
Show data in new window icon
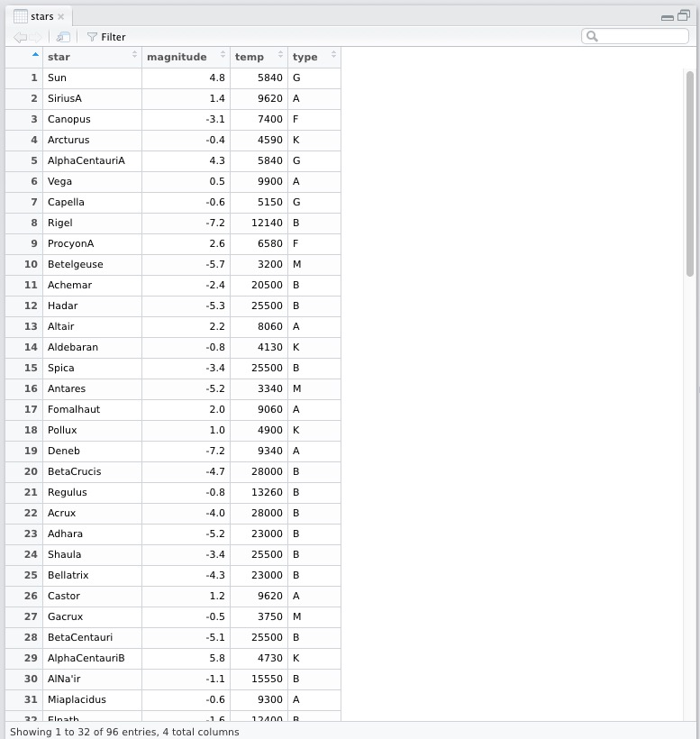[63, 37]
